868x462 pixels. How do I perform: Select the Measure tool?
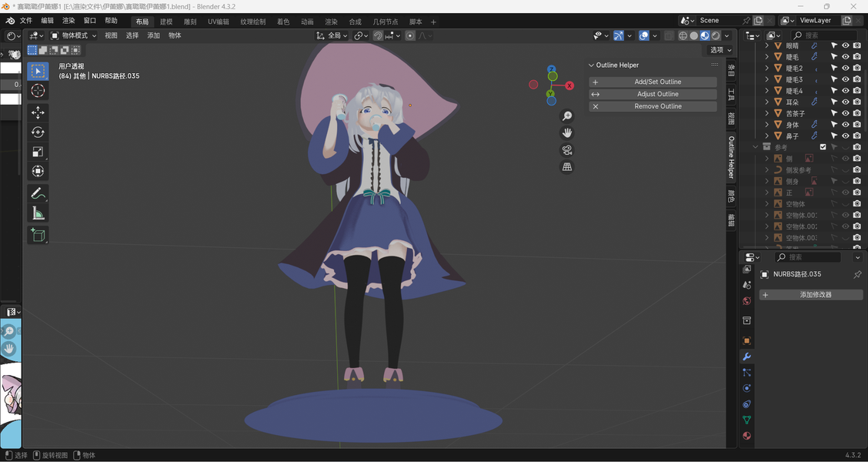tap(38, 213)
